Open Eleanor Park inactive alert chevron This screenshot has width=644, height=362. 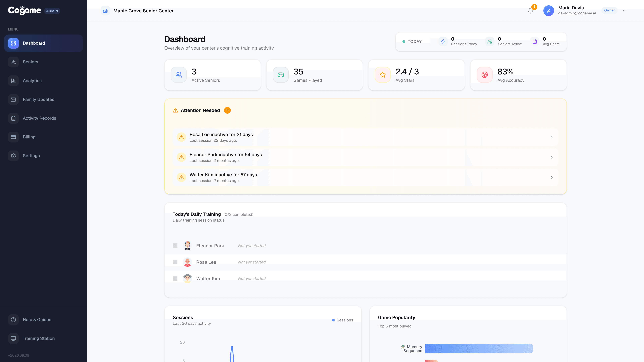pos(551,157)
